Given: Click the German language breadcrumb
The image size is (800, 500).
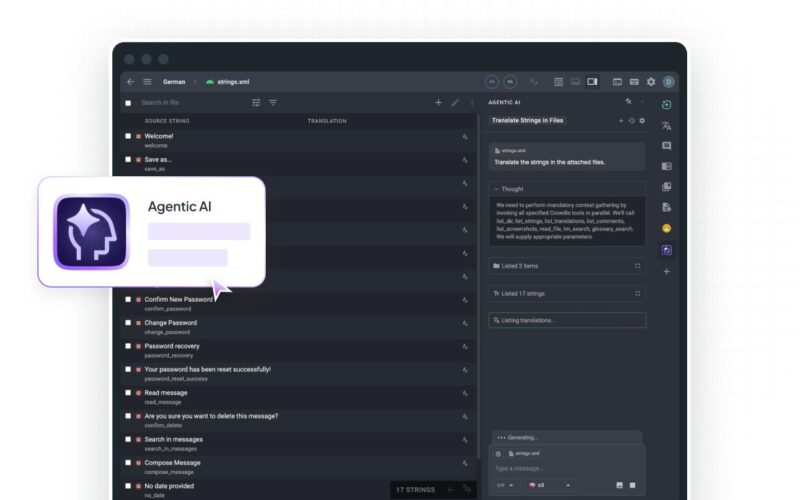Looking at the screenshot, I should 174,82.
